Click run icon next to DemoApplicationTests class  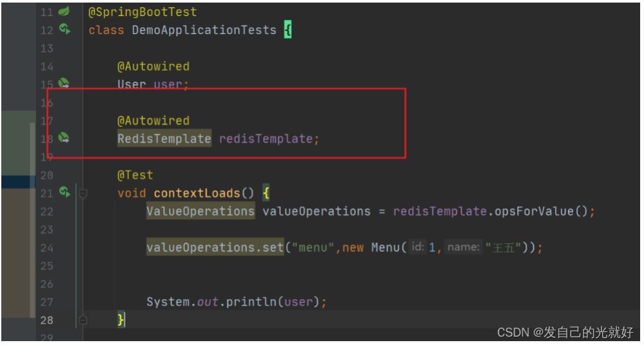click(64, 29)
